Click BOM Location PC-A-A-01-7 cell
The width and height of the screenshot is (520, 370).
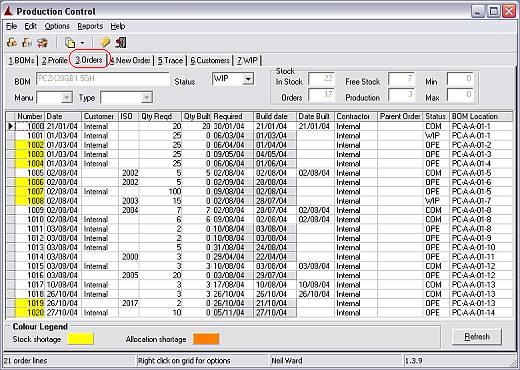click(481, 201)
